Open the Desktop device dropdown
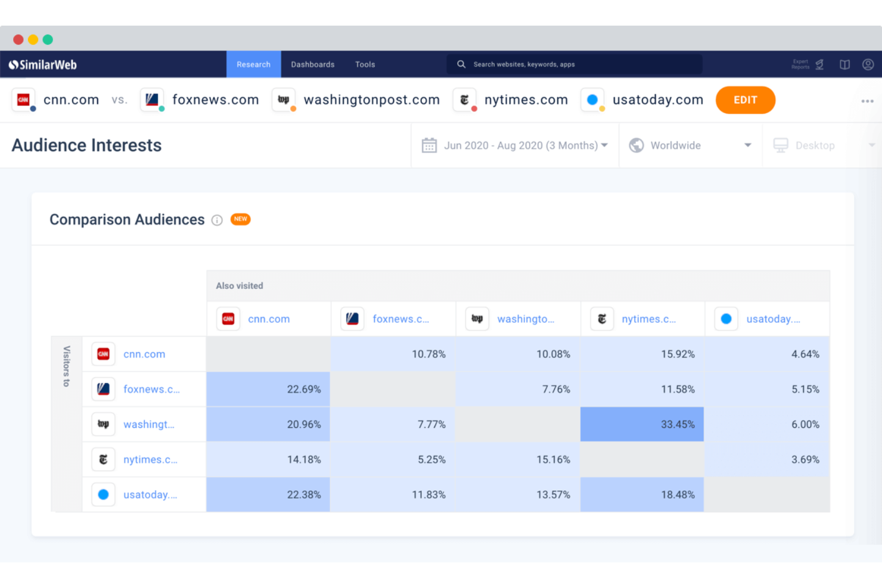Viewport: 882px width, 588px height. tap(822, 145)
